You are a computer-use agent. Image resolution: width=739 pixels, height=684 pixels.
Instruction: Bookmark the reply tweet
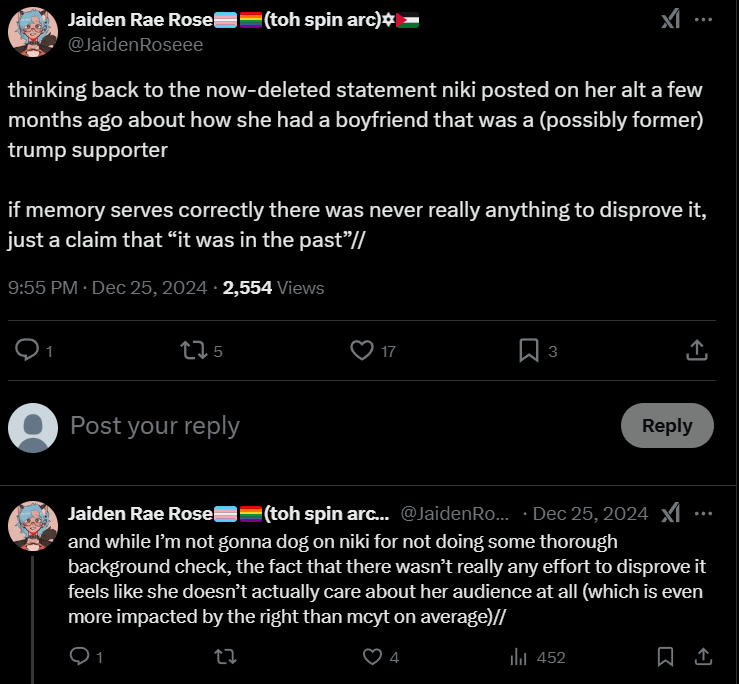665,656
